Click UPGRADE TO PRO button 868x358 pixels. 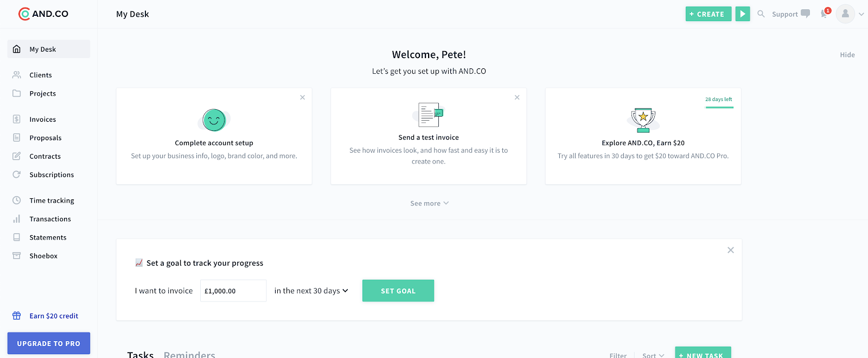click(49, 343)
